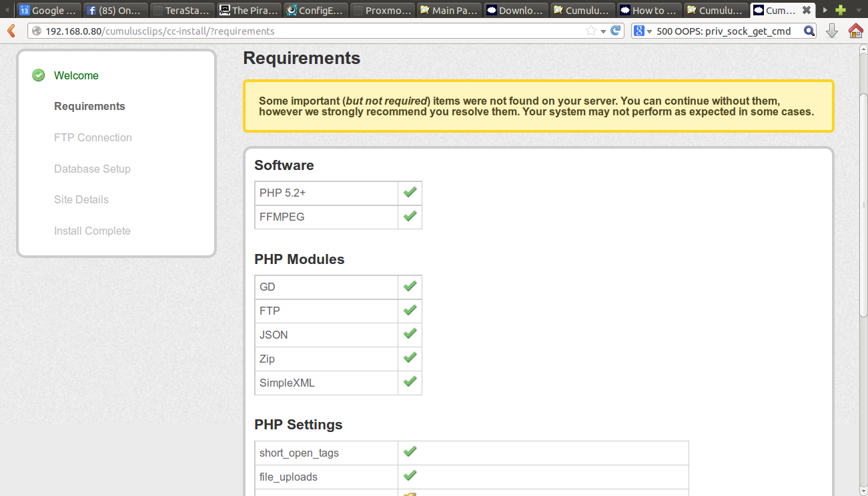
Task: Click the 'JSON' table cell
Action: point(326,335)
